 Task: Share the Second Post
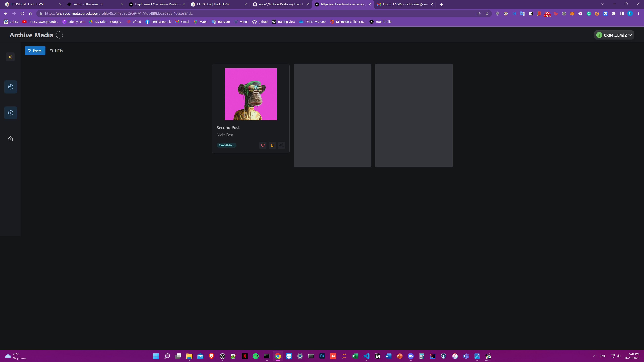[282, 145]
